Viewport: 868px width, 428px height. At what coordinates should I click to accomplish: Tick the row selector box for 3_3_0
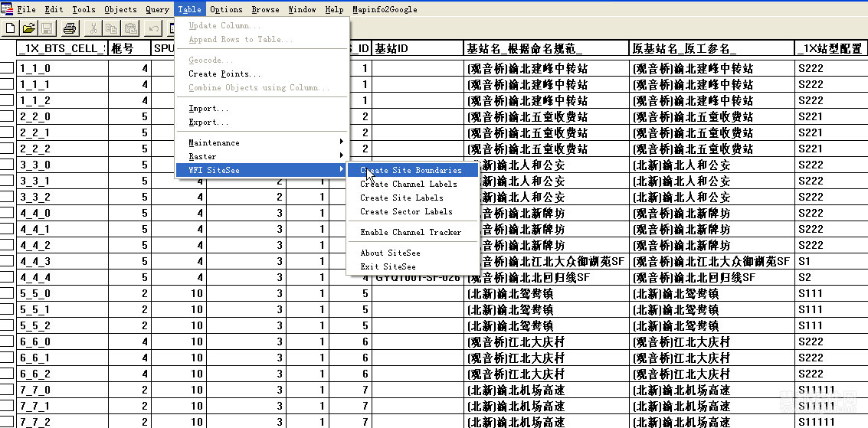(x=7, y=165)
